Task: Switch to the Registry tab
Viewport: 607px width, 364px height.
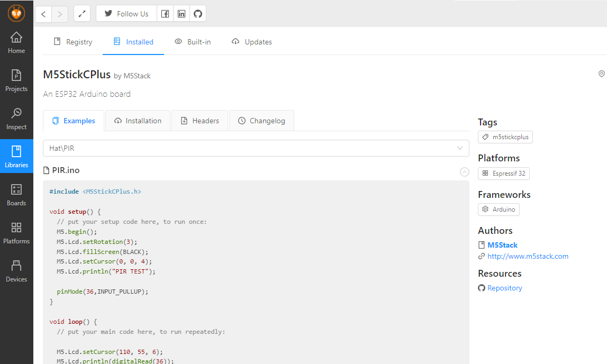Action: pos(73,42)
